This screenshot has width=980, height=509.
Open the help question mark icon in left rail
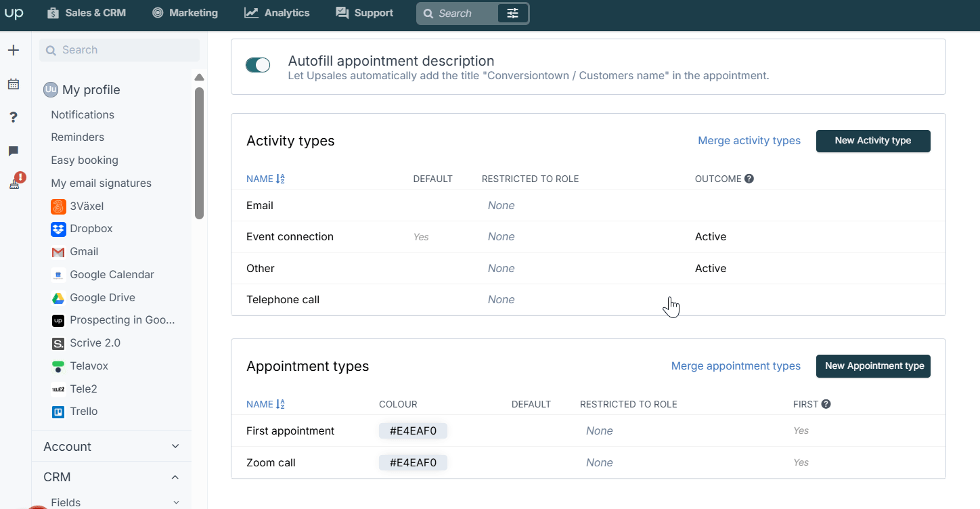tap(14, 117)
